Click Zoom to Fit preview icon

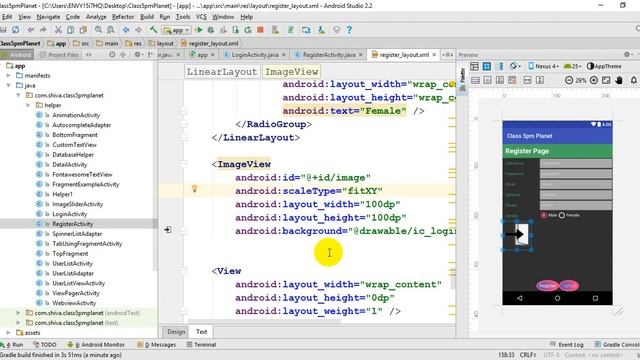606,80
